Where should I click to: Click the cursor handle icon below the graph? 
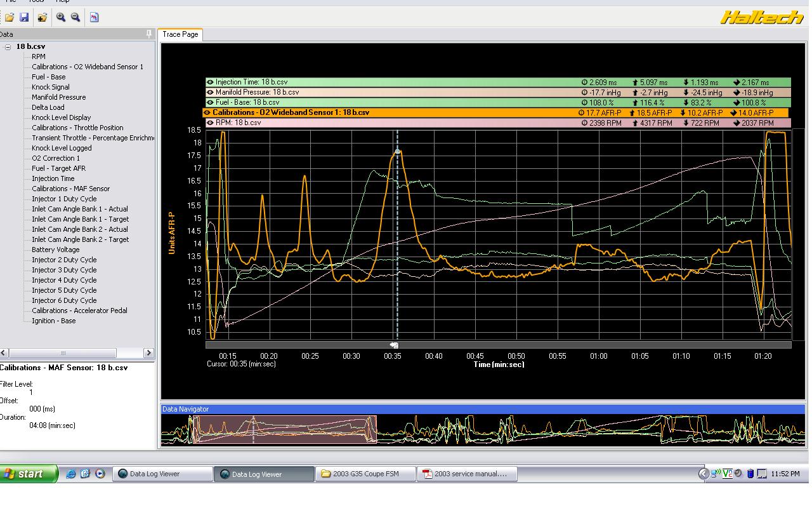[x=394, y=345]
